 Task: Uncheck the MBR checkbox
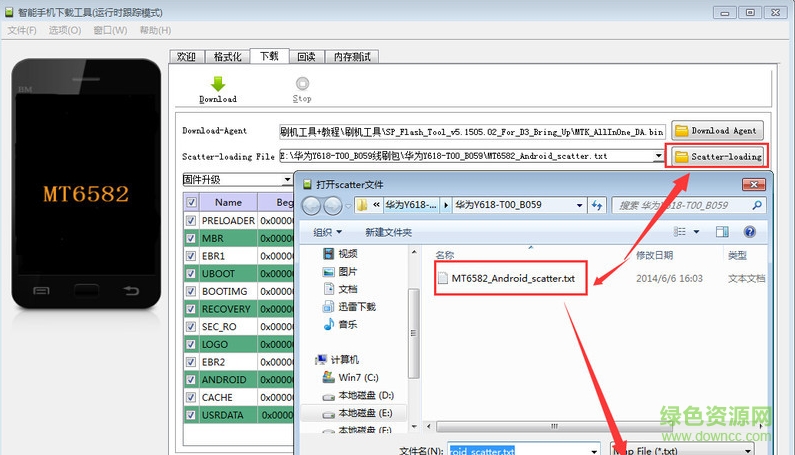(x=191, y=238)
